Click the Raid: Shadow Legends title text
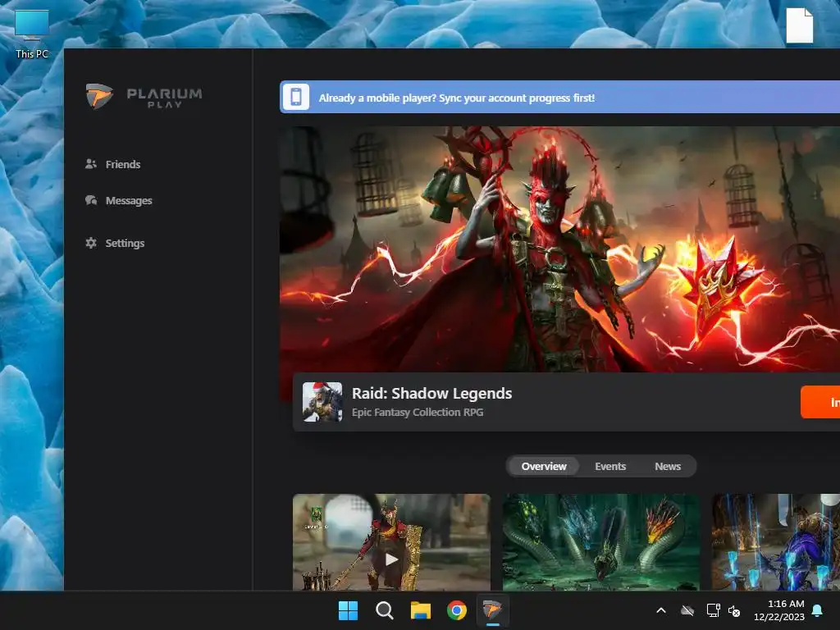Image resolution: width=840 pixels, height=630 pixels. tap(431, 393)
